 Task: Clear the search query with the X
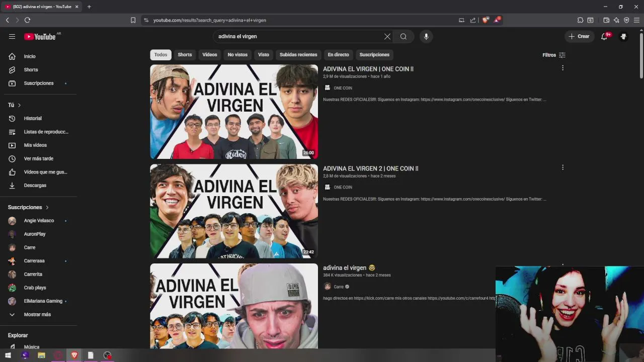pyautogui.click(x=387, y=36)
